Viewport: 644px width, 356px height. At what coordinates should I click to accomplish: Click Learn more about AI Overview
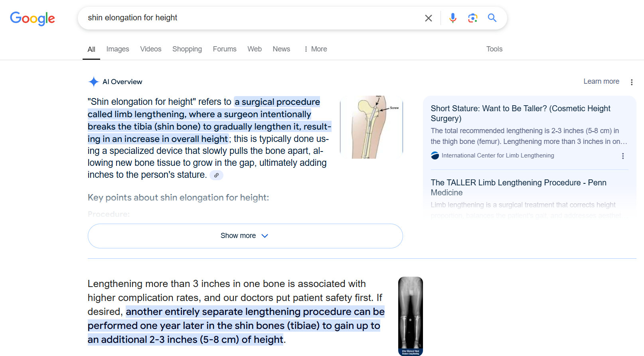(601, 81)
